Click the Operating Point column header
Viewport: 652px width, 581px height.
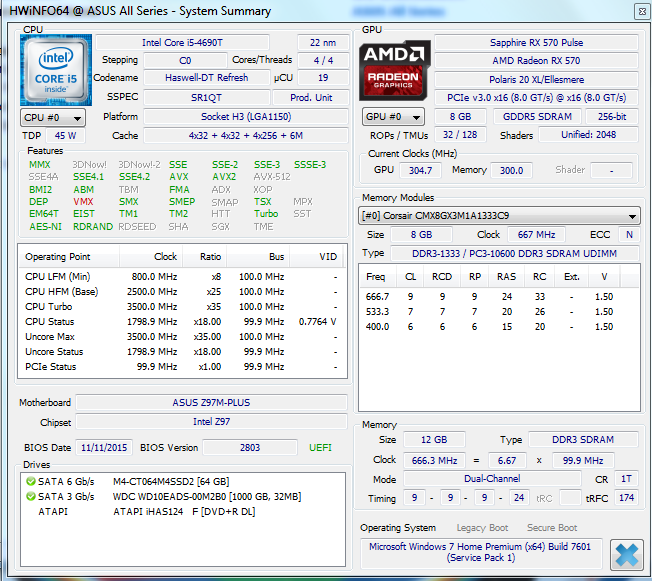pos(69,257)
